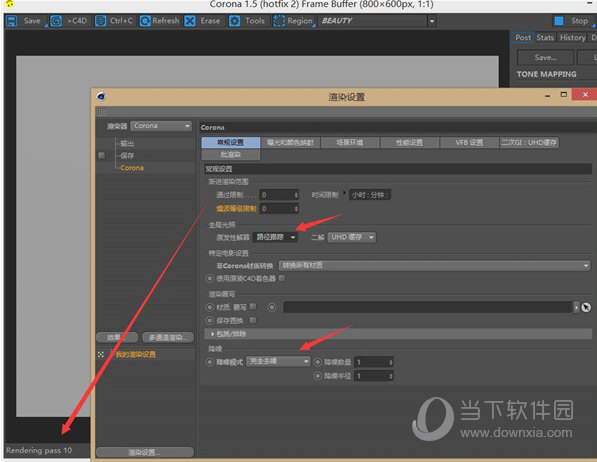This screenshot has width=597, height=462.
Task: Click the small arrow button beside material override field
Action: pos(576,307)
